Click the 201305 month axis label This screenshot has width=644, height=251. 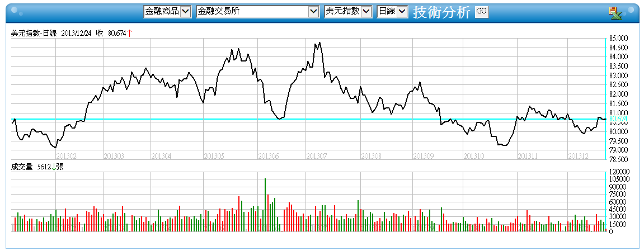[x=214, y=156]
